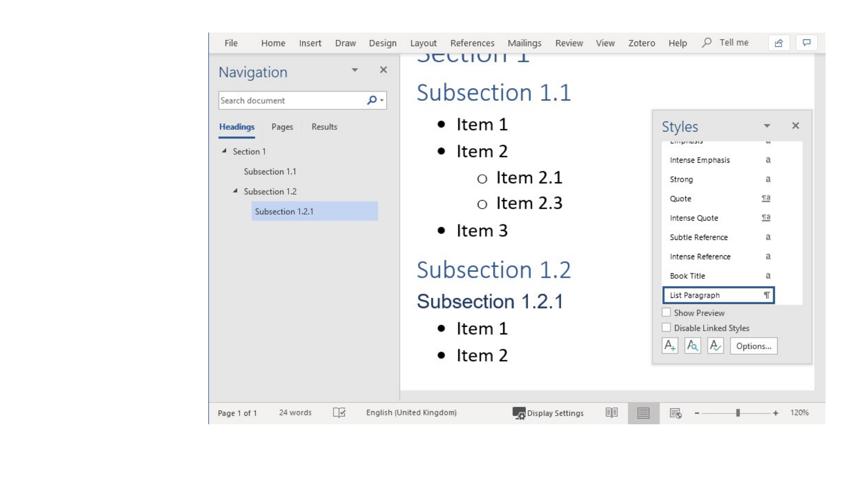Select the List Paragraph style
Screen dimensions: 868x488
[718, 295]
